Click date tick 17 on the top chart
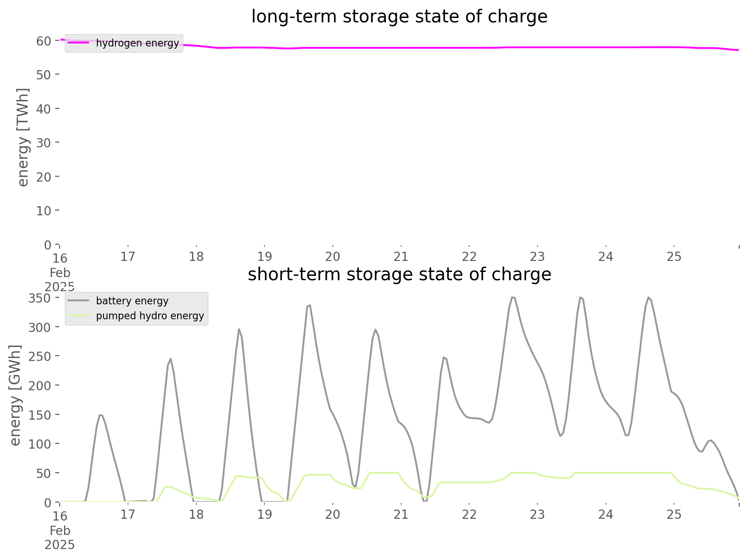 click(x=128, y=257)
